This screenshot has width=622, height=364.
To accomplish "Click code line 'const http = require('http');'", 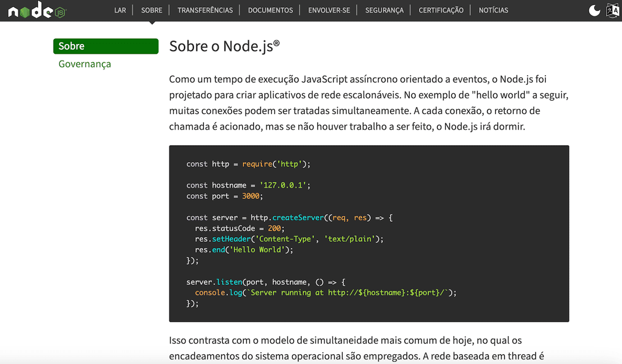I will pyautogui.click(x=249, y=164).
